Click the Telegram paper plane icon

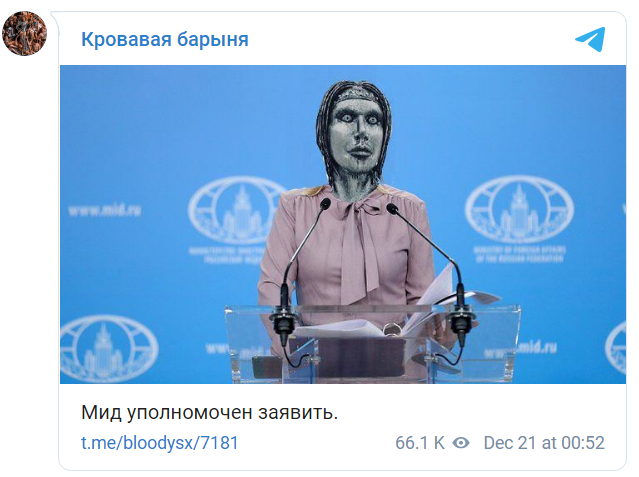590,39
